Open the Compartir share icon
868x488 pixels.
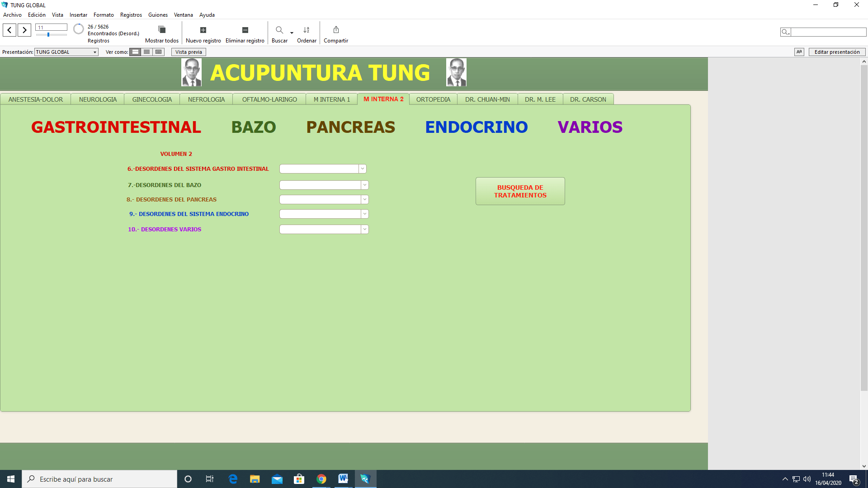click(x=336, y=30)
